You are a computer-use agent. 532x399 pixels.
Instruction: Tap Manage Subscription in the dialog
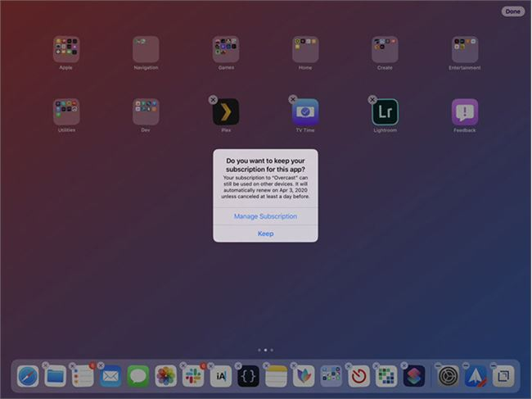(x=265, y=216)
